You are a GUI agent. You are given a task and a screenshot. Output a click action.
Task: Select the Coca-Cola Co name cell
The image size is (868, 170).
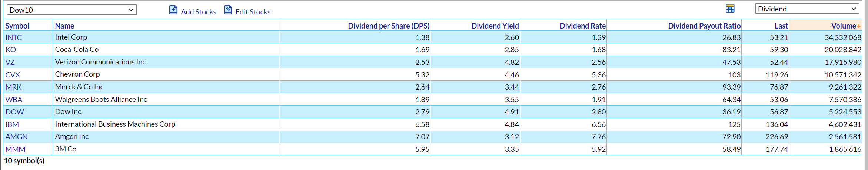166,50
